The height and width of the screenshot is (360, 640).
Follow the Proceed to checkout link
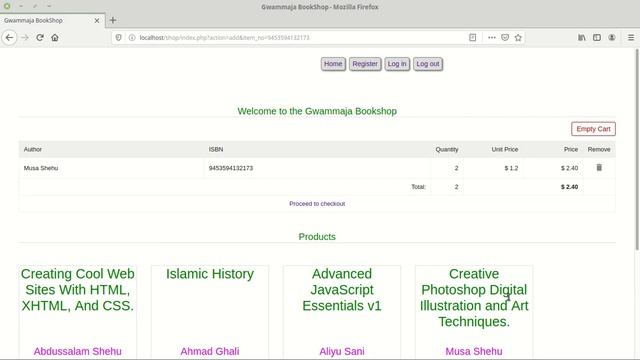(317, 204)
